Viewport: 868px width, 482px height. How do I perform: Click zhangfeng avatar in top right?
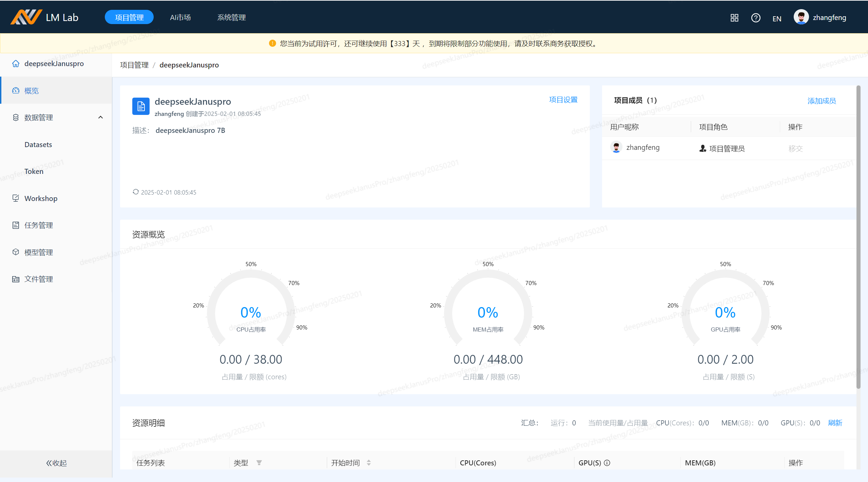point(801,17)
